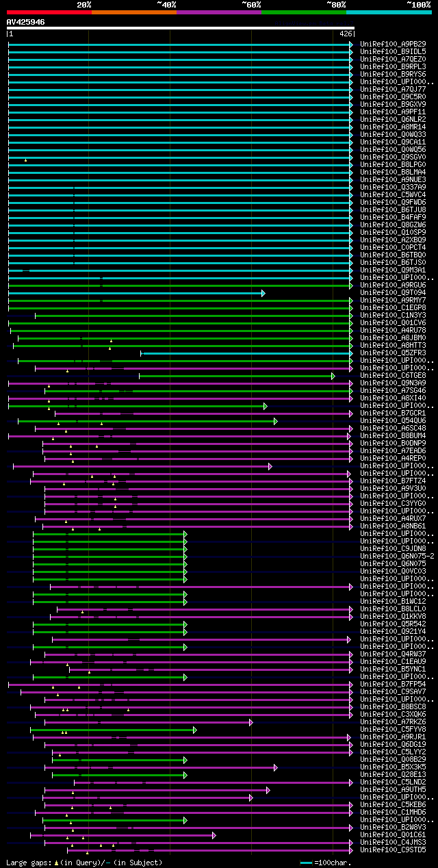The width and height of the screenshot is (438, 868).
Task: Click the white query sequence ruler bar
Action: click(x=180, y=28)
